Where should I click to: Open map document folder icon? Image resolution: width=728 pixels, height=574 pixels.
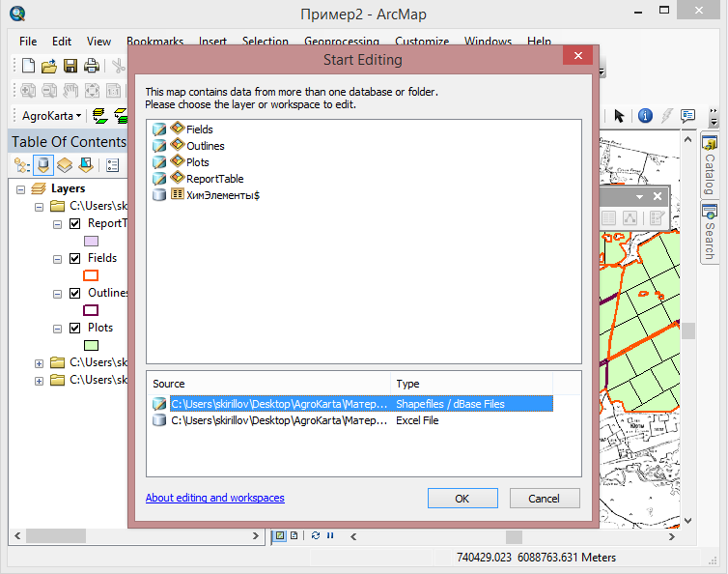[48, 66]
